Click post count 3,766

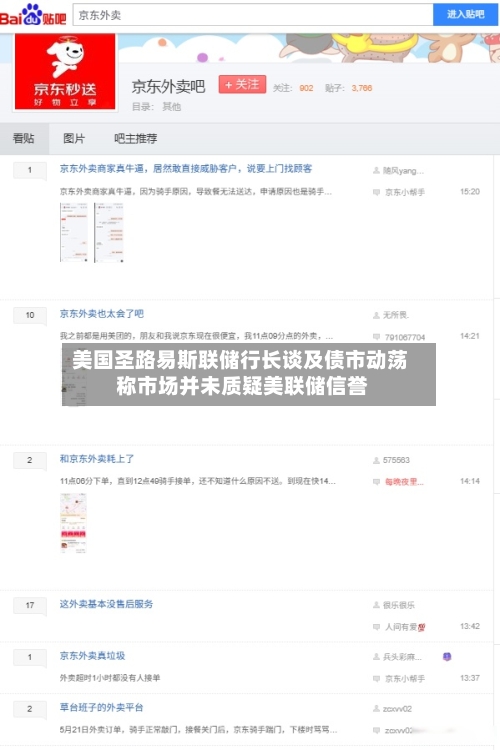coord(362,88)
